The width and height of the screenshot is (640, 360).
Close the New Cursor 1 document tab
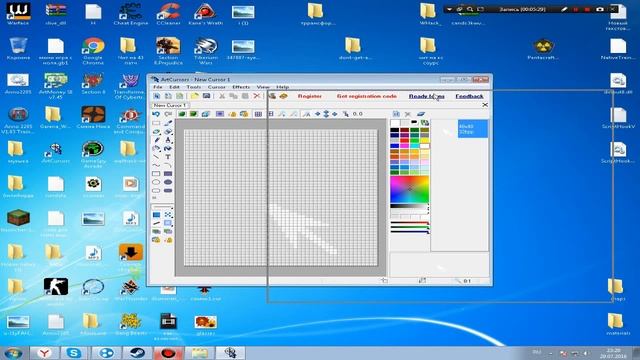[485, 105]
